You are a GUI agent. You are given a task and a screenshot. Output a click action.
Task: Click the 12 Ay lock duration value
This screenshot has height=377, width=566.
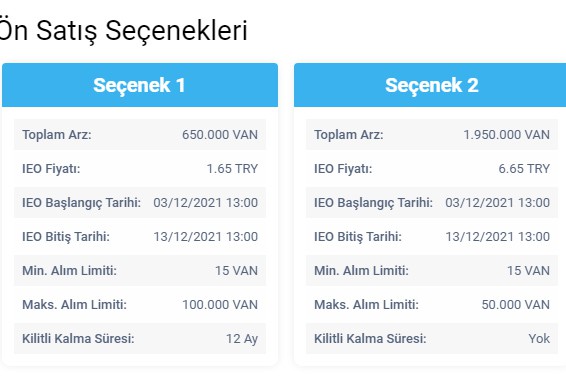pos(242,339)
